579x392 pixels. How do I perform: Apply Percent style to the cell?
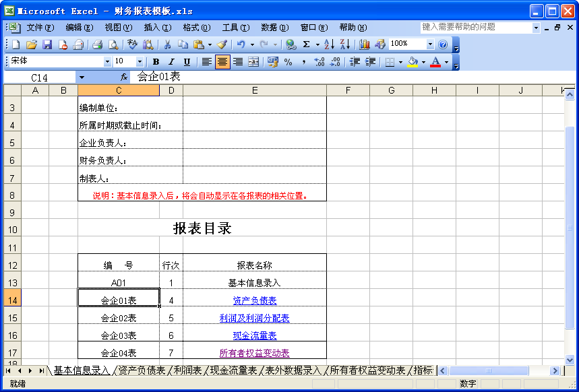point(288,62)
